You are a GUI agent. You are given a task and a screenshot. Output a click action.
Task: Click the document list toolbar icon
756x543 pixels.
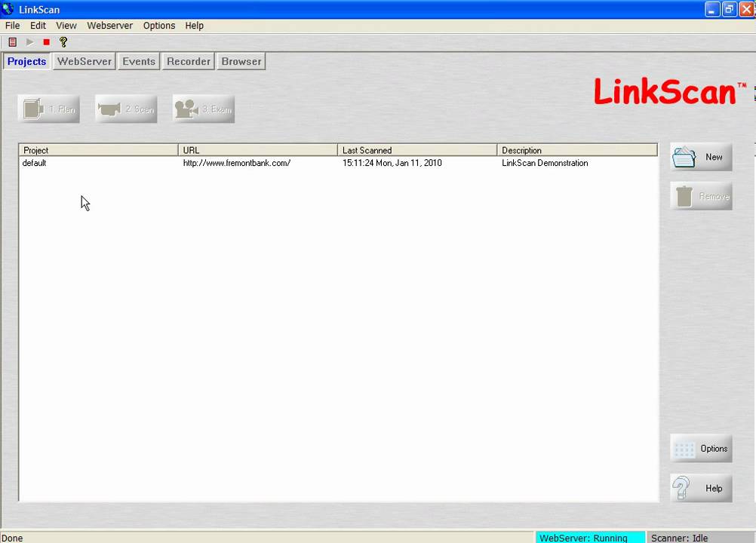(13, 42)
